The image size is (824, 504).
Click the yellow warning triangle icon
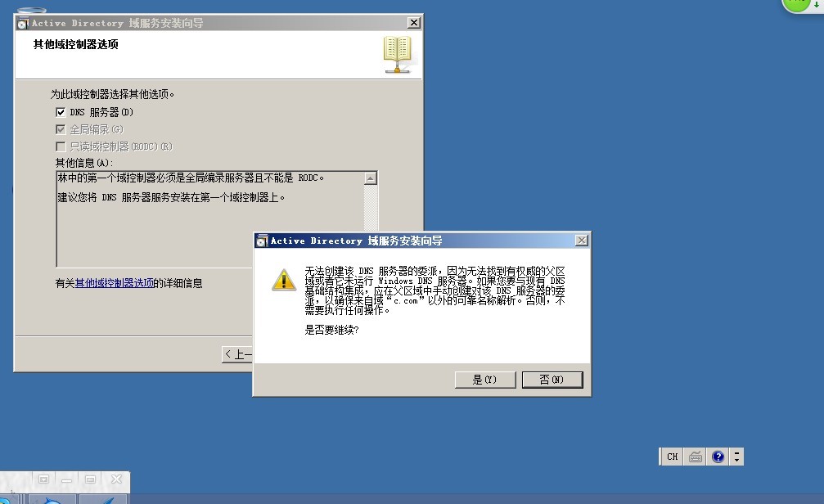pyautogui.click(x=284, y=280)
